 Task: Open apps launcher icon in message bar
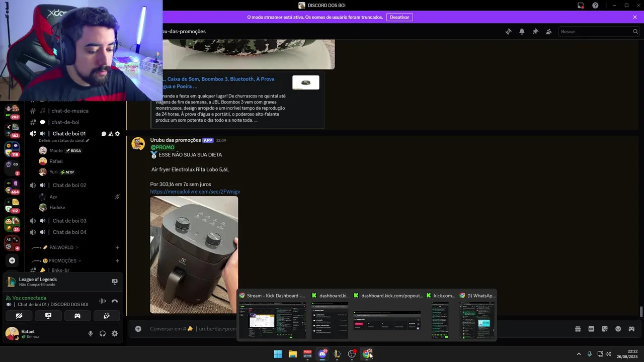point(631,329)
